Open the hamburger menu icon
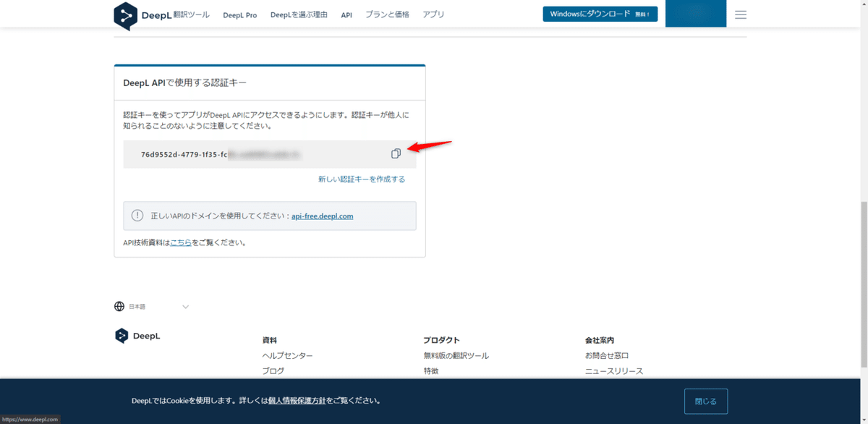 point(740,14)
